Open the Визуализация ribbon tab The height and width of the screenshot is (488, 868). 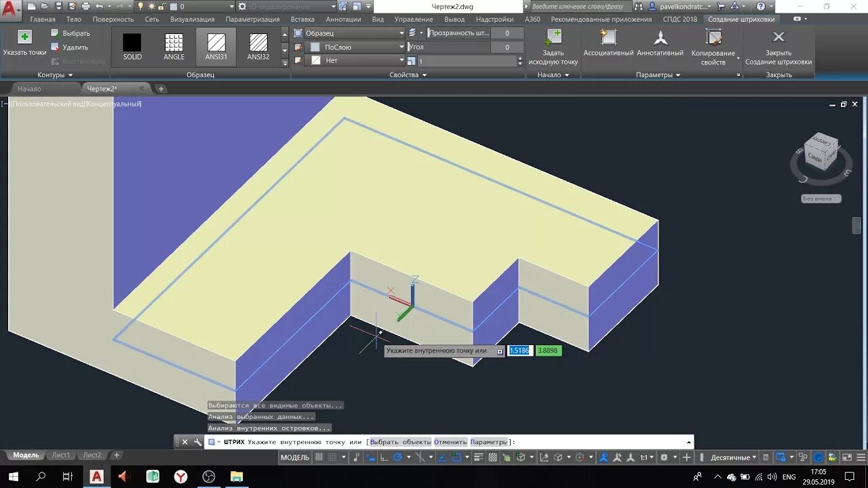193,20
